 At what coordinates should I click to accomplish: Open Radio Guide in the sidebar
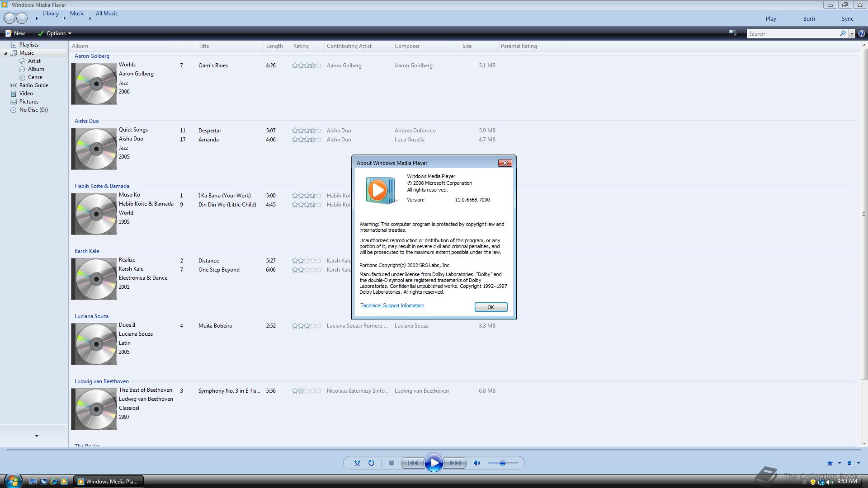[33, 85]
